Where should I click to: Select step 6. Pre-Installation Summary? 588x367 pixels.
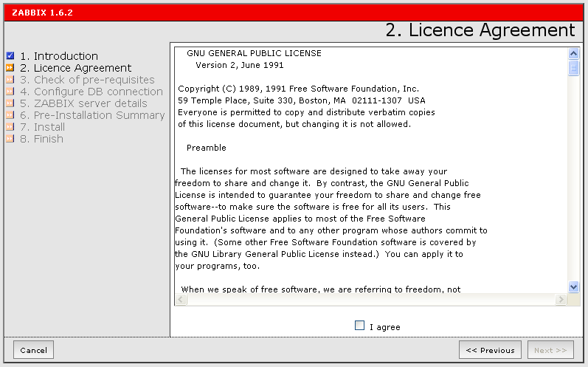click(x=92, y=115)
